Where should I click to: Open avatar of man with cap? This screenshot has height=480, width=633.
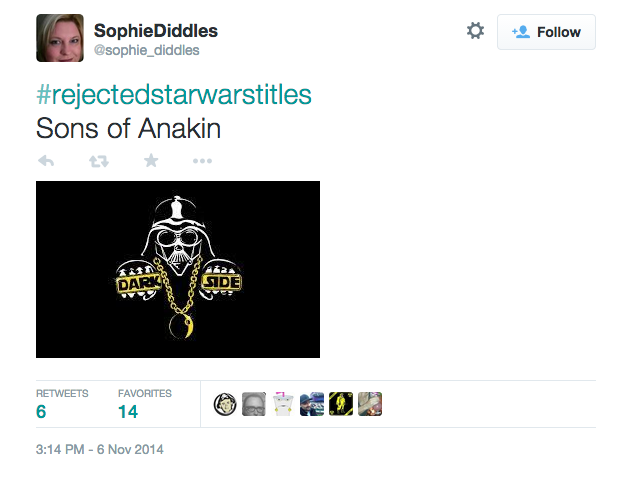coord(312,404)
